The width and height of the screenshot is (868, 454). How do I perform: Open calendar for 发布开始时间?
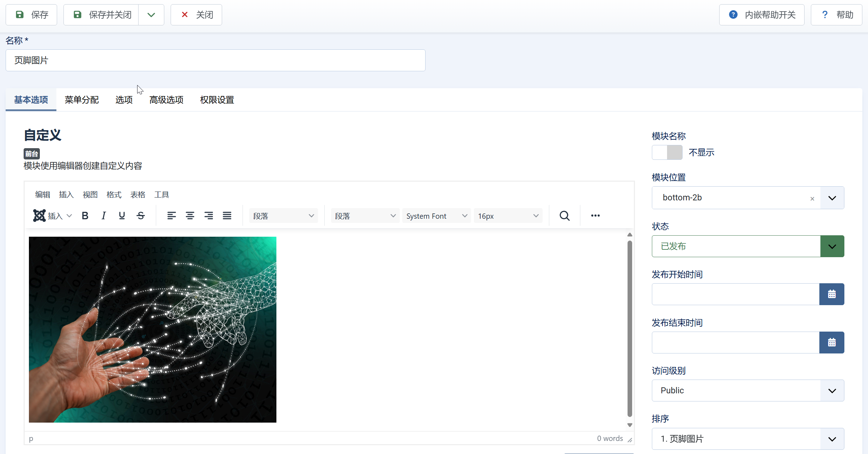[x=832, y=294]
